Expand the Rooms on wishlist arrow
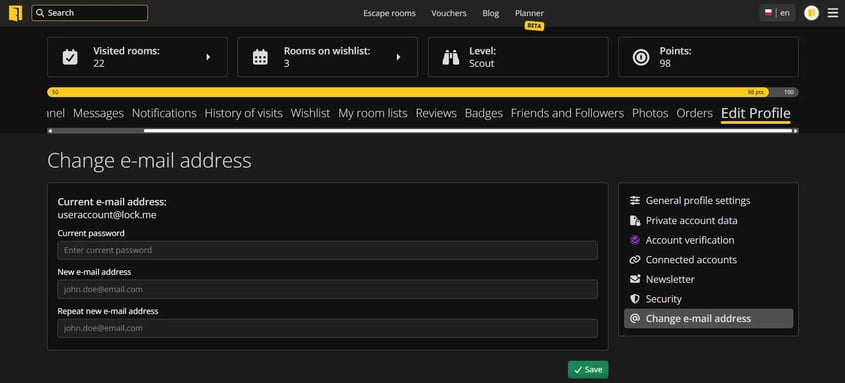The width and height of the screenshot is (845, 383). pos(399,57)
